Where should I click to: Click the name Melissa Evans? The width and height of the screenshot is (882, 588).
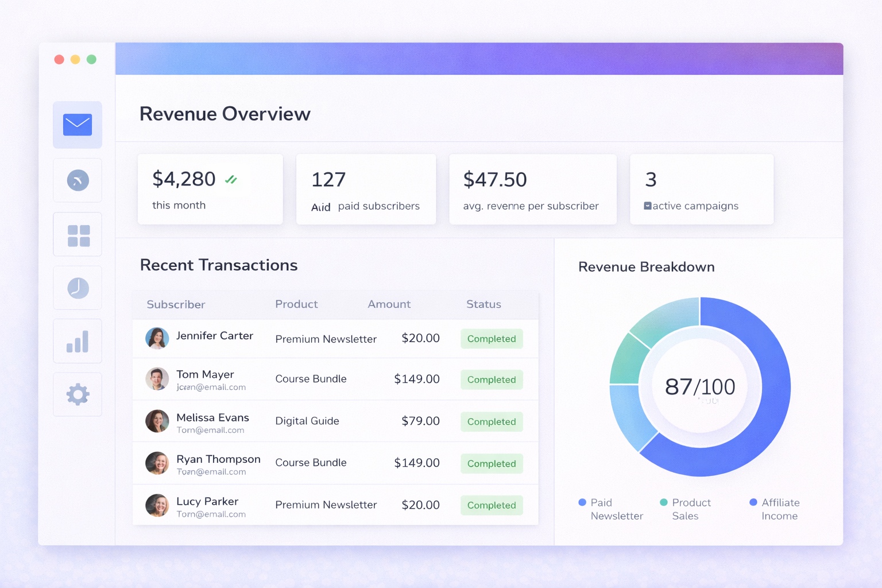click(212, 417)
